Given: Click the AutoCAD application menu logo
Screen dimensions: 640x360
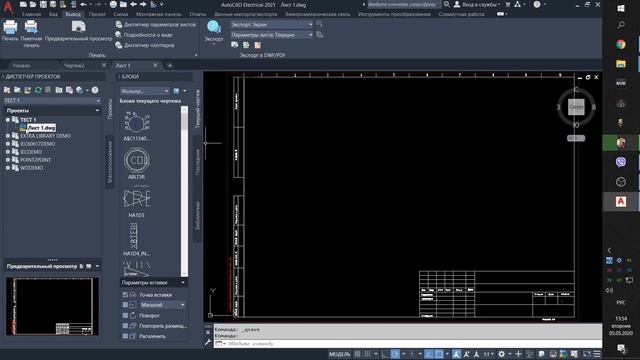Looking at the screenshot, I should (x=8, y=6).
